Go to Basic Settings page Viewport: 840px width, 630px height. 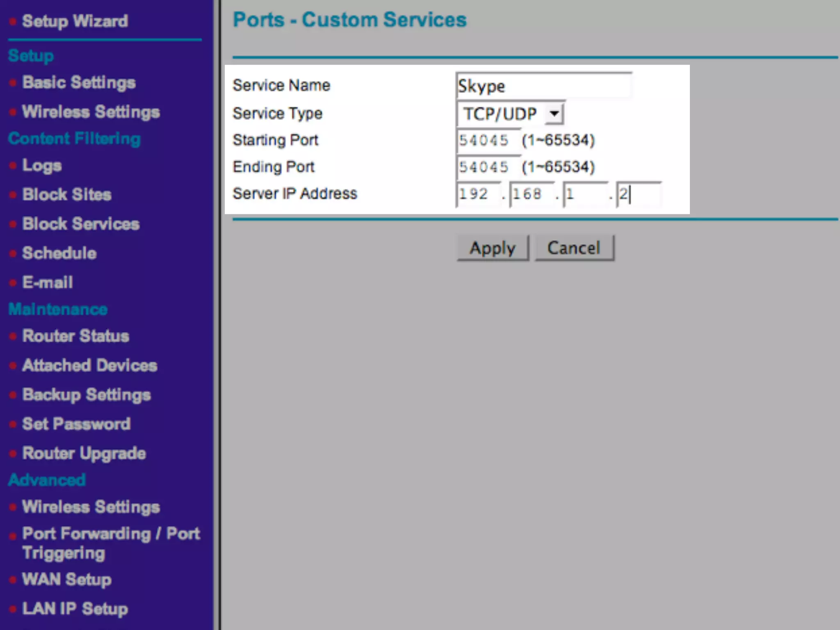click(x=79, y=82)
